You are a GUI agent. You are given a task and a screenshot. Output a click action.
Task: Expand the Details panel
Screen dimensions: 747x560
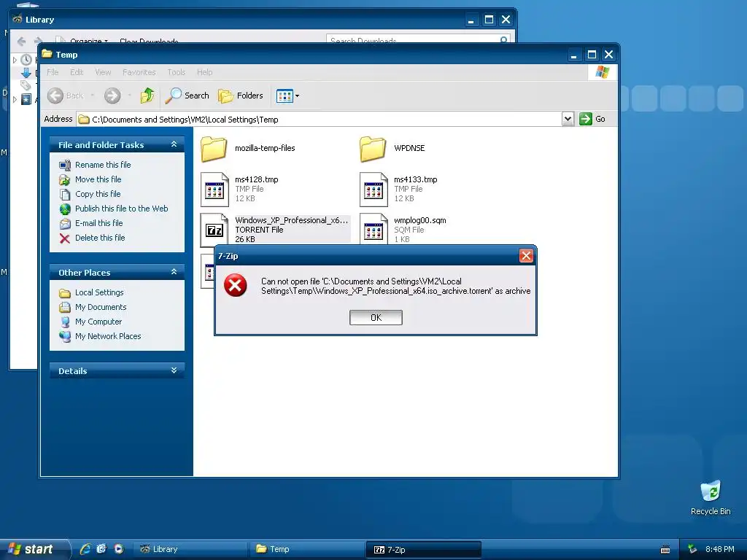tap(174, 370)
